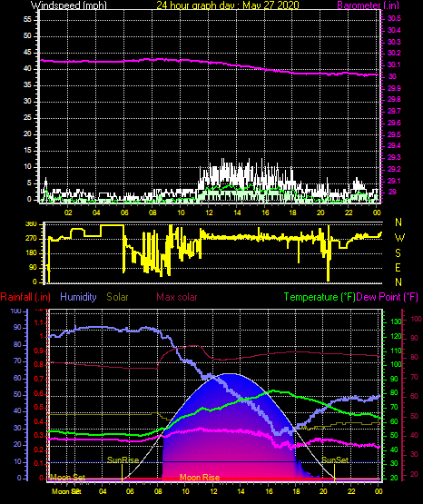Screen dimensions: 423x504
Task: Click the Moon Set label in the chart
Action: coord(68,478)
